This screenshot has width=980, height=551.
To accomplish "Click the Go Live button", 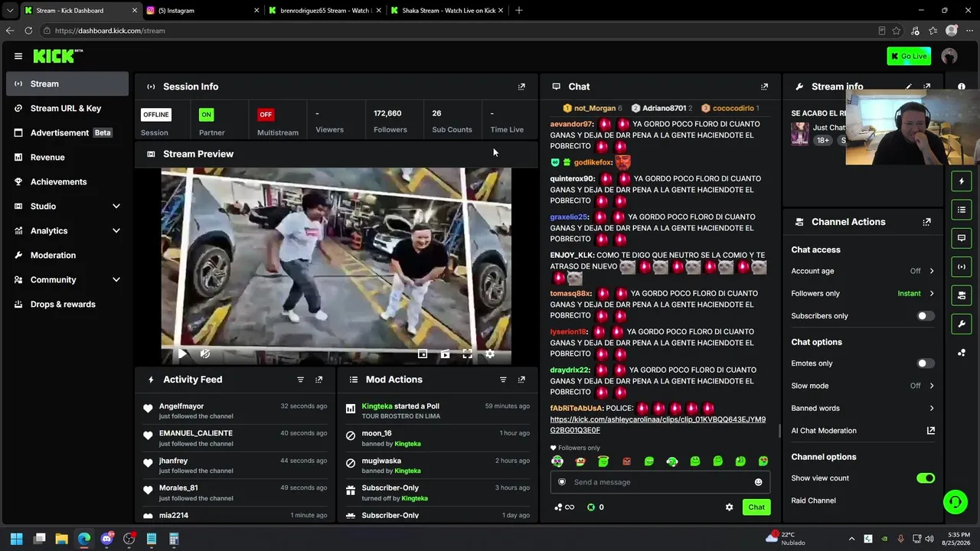I will pos(909,56).
